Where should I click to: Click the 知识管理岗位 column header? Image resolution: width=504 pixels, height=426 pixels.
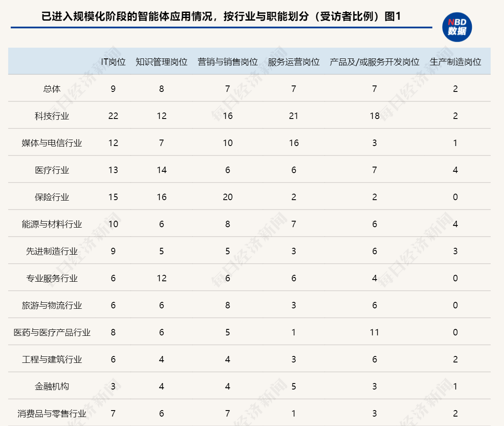click(x=161, y=62)
